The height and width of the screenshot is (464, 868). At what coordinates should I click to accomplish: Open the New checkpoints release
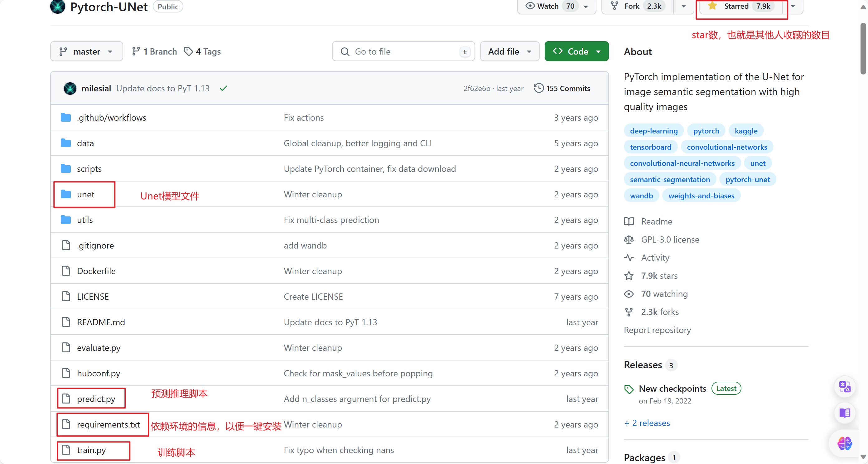[x=672, y=389]
